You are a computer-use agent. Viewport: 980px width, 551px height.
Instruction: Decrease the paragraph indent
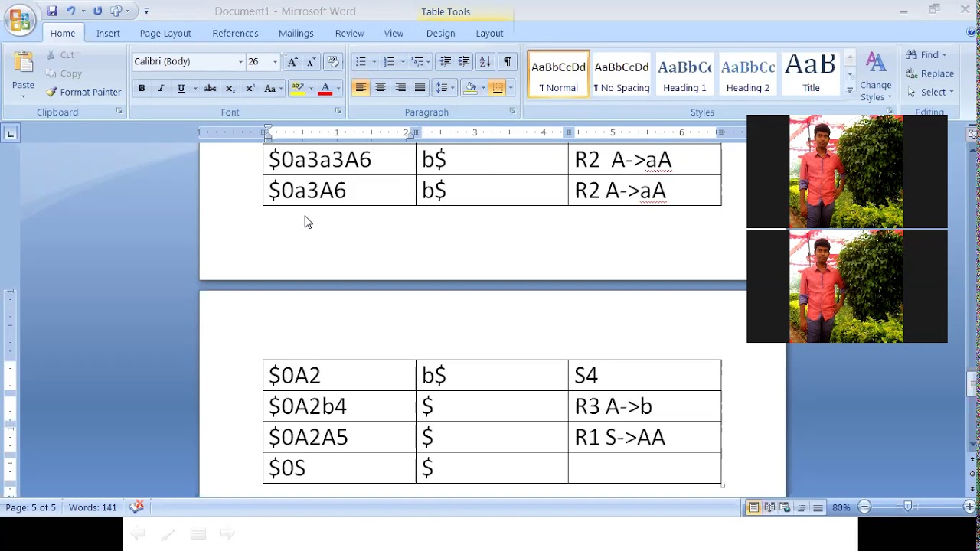445,62
